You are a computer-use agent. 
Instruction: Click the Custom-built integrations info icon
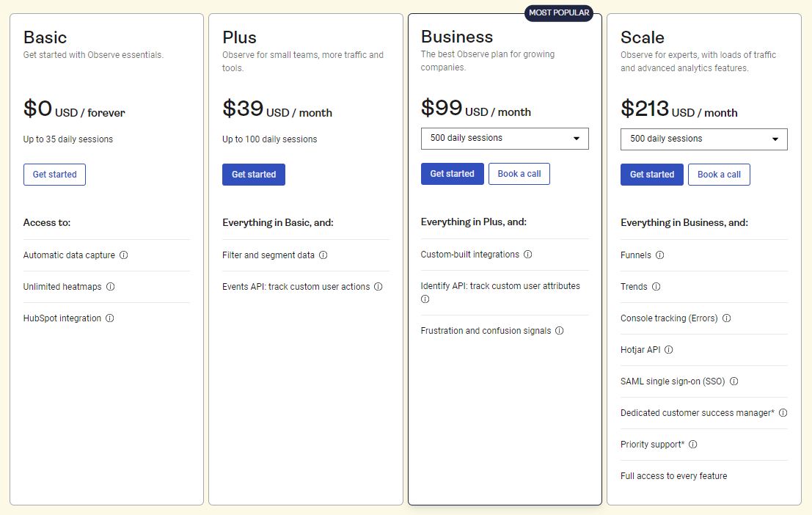pos(527,255)
